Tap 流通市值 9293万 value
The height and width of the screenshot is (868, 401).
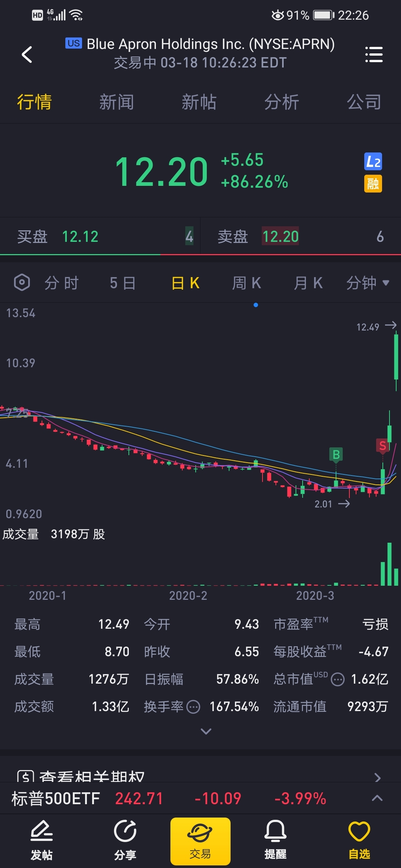368,707
